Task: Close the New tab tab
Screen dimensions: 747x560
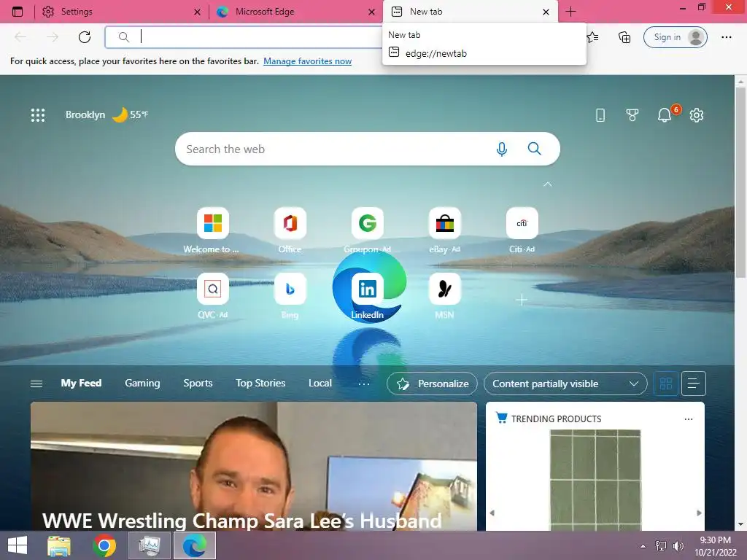Action: 546,12
